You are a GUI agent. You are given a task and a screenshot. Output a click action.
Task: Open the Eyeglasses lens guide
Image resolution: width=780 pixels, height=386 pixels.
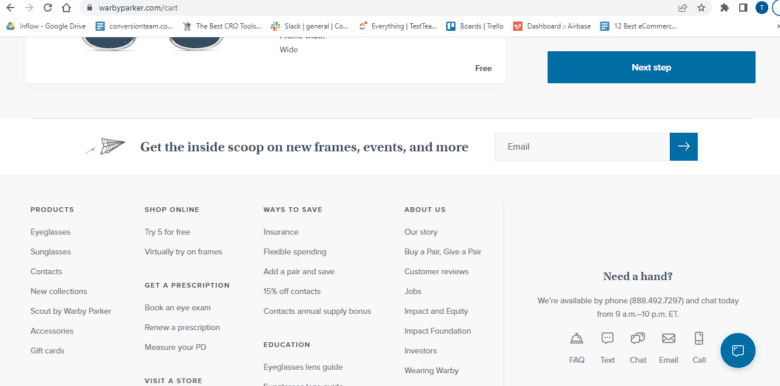[303, 367]
